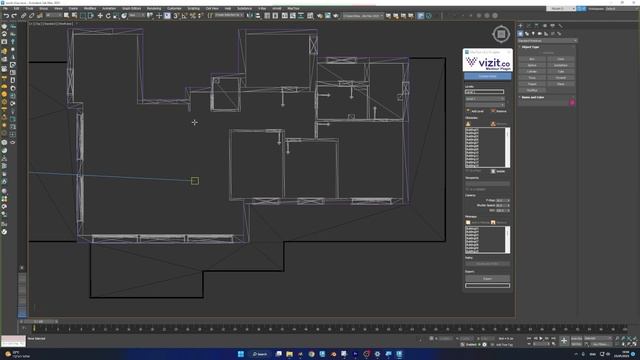
Task: Toggle Percent Snap
Action: tap(192, 16)
